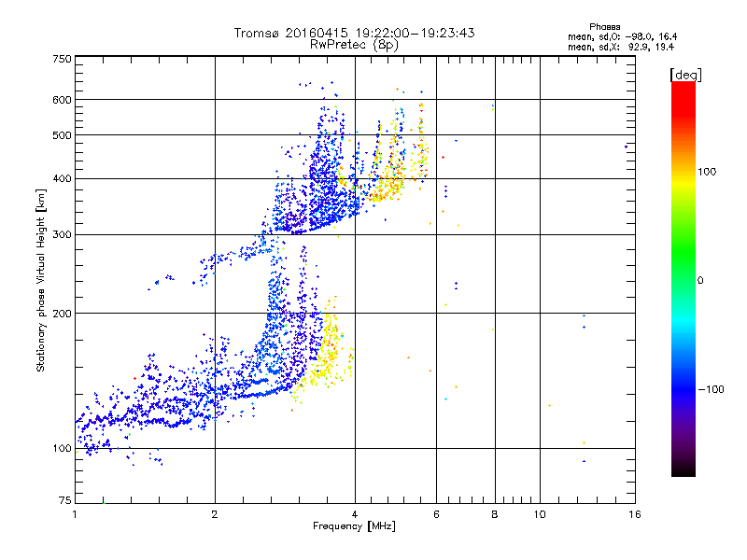This screenshot has width=747, height=560.
Task: Click the green data point on the bottom axis
Action: pos(104,503)
